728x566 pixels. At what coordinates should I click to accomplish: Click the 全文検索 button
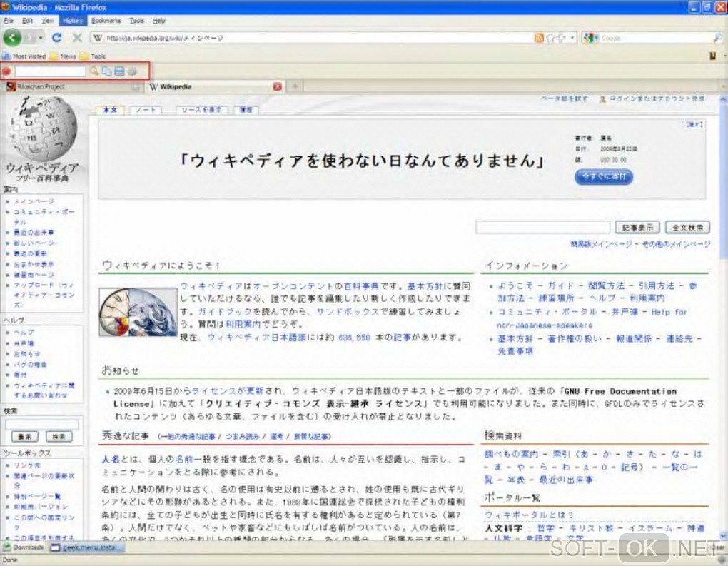pyautogui.click(x=687, y=227)
